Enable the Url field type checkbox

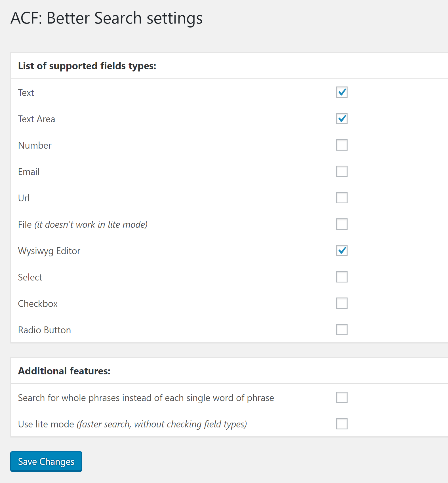point(342,198)
